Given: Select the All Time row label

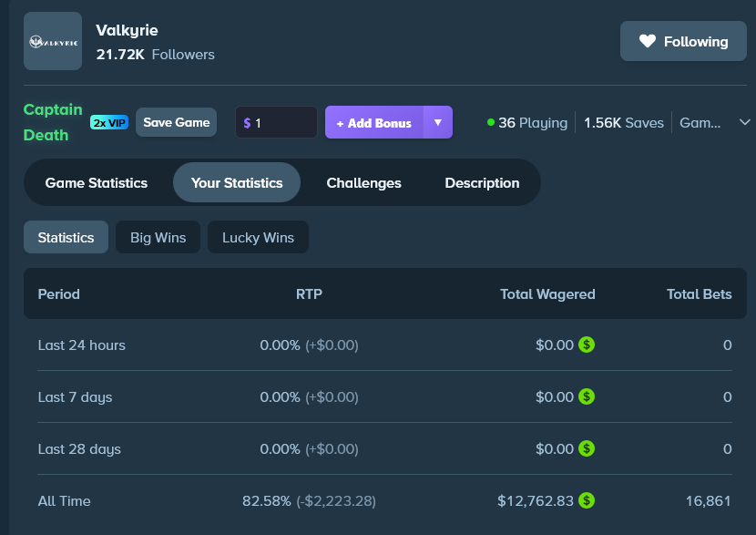Looking at the screenshot, I should click(x=64, y=501).
